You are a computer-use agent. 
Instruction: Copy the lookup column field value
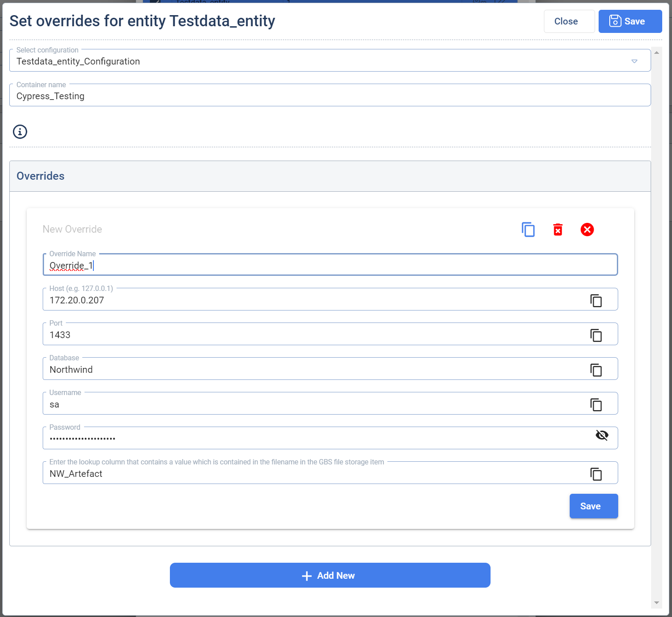click(596, 474)
